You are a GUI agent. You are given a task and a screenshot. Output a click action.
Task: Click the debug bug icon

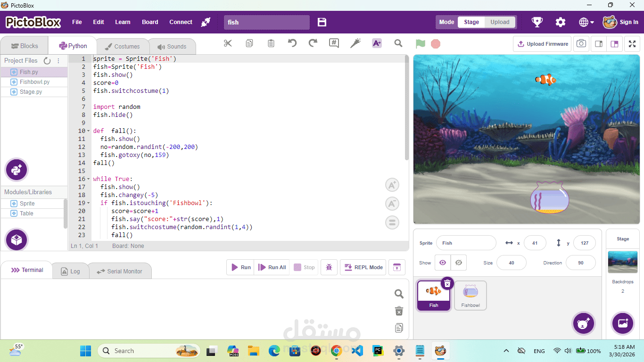pyautogui.click(x=329, y=267)
